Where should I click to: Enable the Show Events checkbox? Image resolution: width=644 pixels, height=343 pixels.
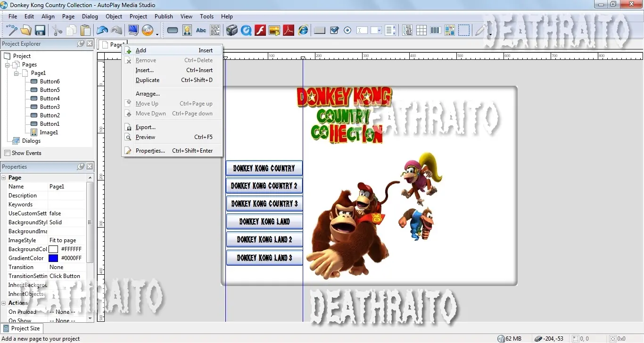click(x=7, y=153)
